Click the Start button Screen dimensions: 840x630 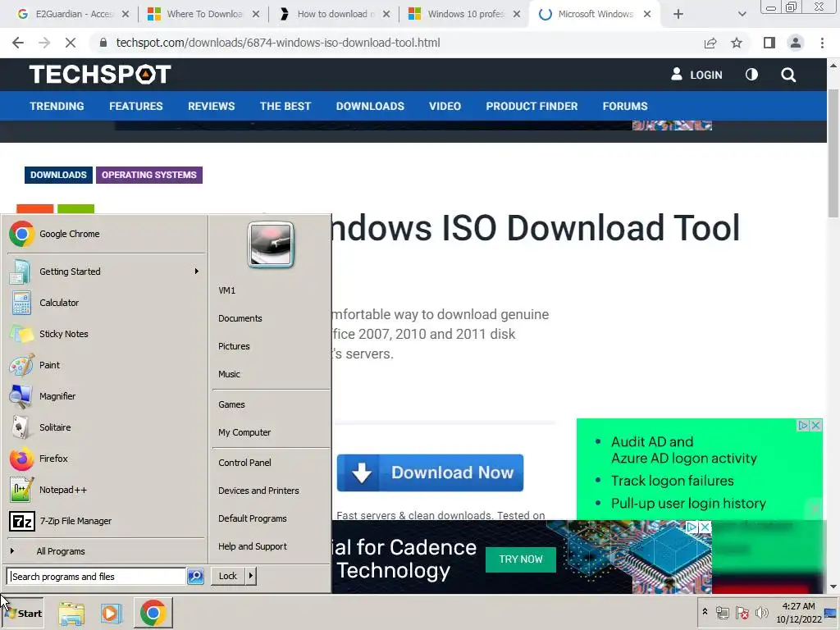coord(22,614)
